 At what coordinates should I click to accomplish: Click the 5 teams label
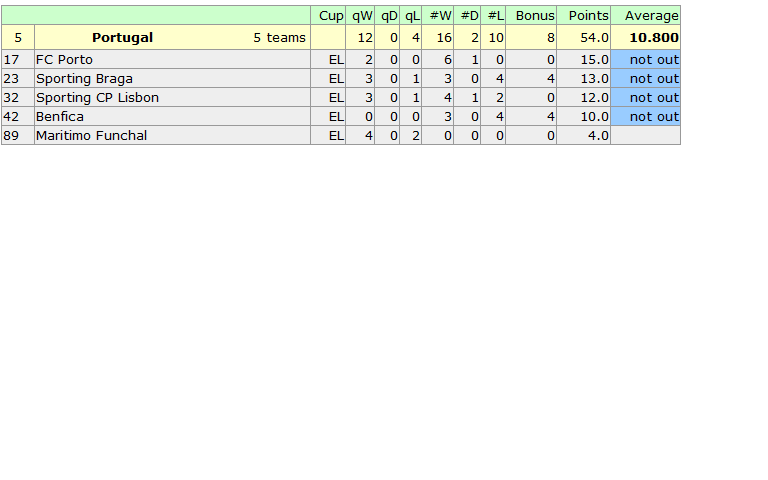coord(279,37)
